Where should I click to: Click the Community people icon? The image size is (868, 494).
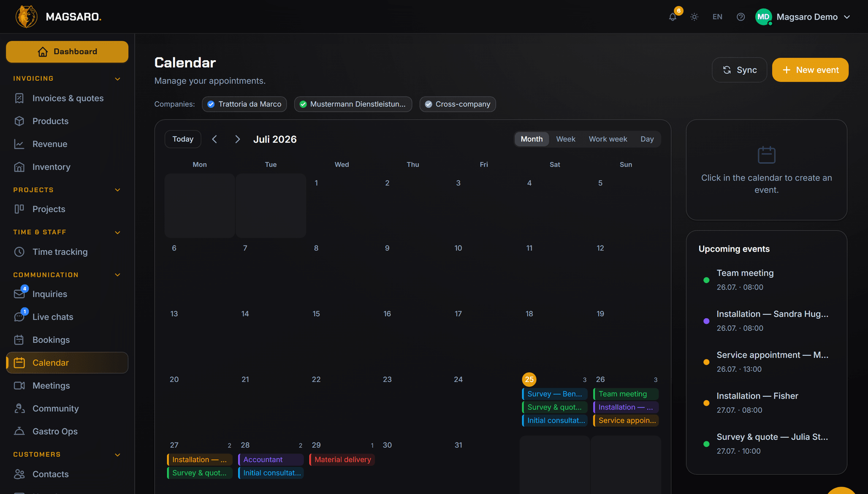20,408
